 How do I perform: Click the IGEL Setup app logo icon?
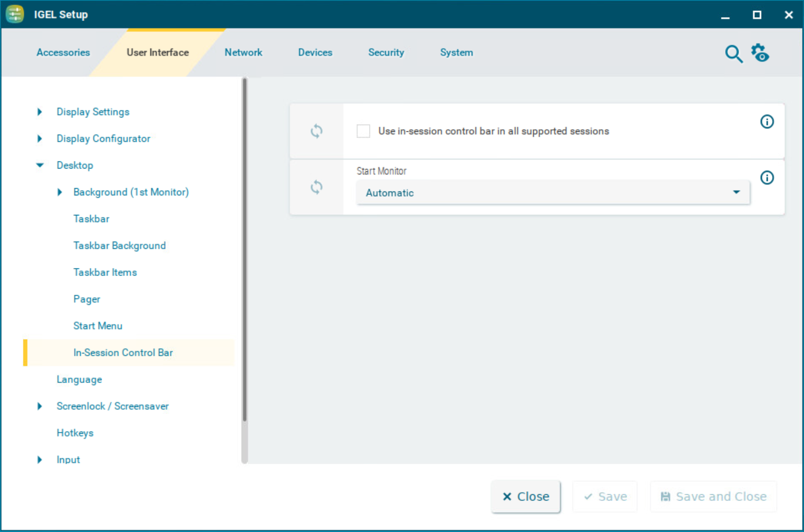[15, 14]
